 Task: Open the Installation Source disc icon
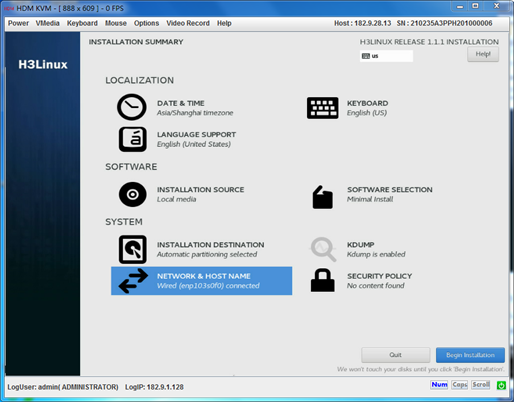(132, 194)
